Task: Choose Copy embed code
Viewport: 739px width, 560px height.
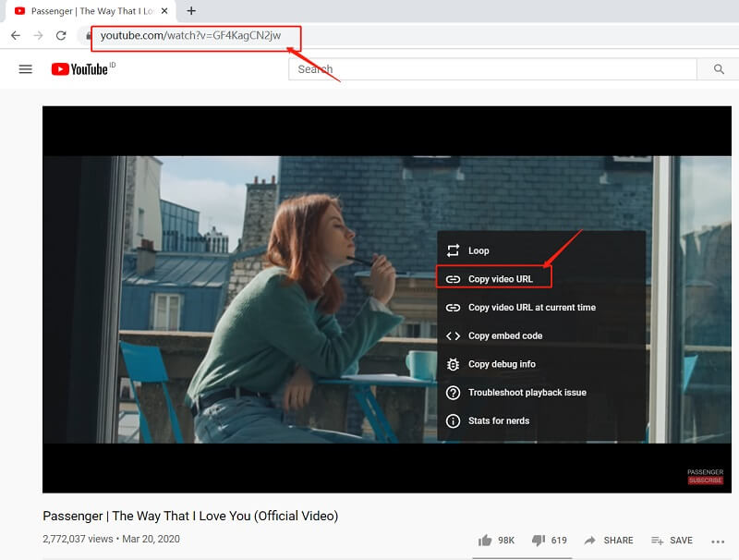Action: tap(541, 335)
